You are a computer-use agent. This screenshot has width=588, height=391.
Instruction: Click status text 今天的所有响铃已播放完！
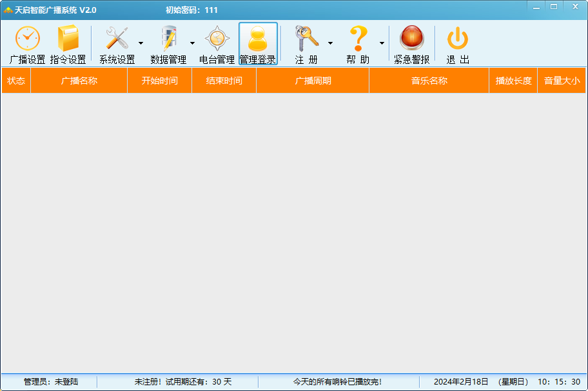point(337,382)
